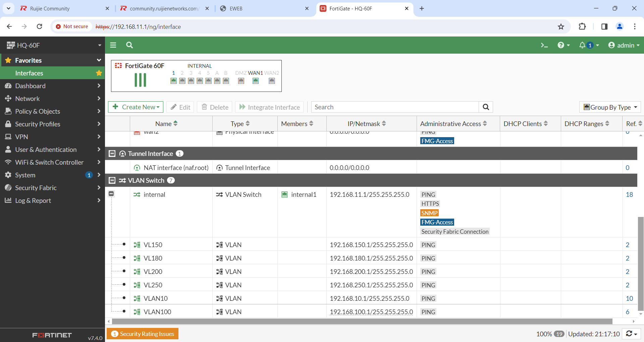The image size is (644, 342).
Task: Open the CLI console icon
Action: [x=544, y=45]
